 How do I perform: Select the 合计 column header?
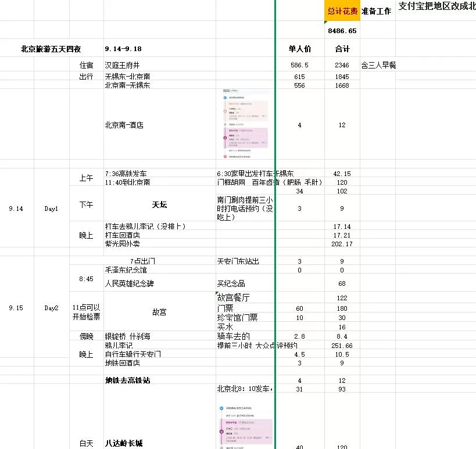coord(342,49)
